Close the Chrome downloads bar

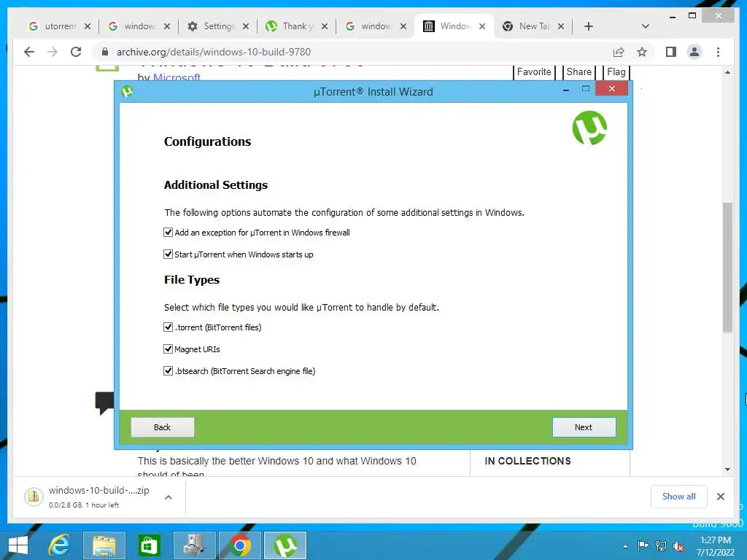point(720,497)
